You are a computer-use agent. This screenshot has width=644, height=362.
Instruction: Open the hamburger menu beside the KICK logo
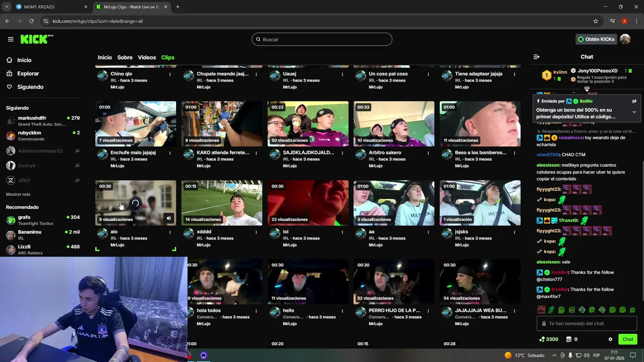pos(11,39)
